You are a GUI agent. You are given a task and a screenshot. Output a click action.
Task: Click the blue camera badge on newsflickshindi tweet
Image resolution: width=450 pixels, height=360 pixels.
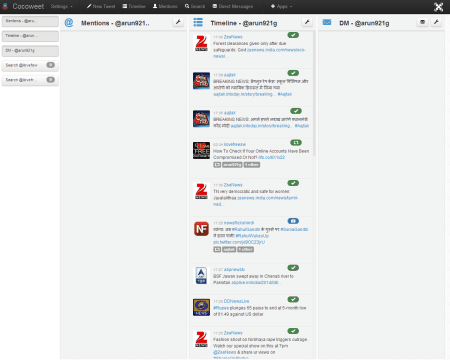293,221
